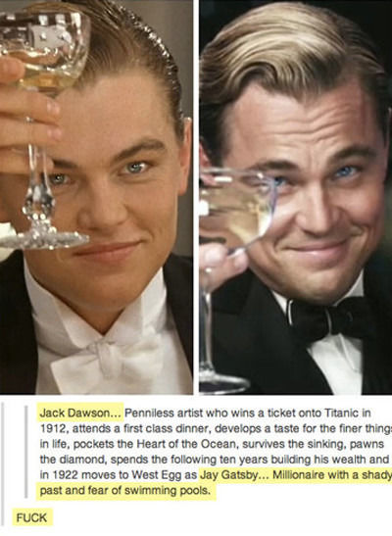Click the white divider between the two photos
The height and width of the screenshot is (536, 392).
coord(196,197)
